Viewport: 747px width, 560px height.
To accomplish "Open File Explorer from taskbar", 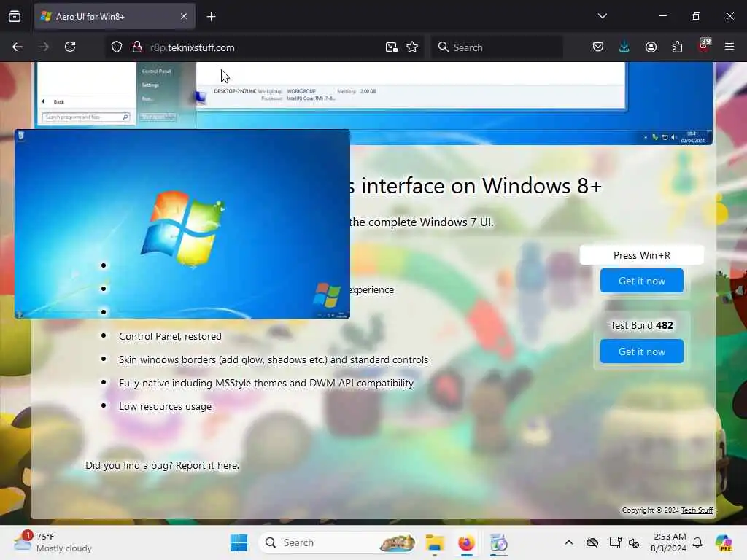I will (x=435, y=542).
